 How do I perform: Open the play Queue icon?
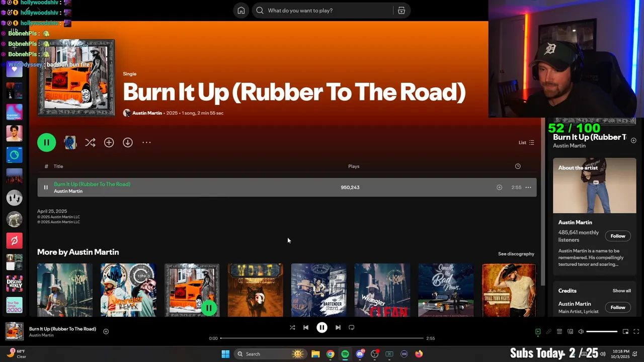coord(559,332)
